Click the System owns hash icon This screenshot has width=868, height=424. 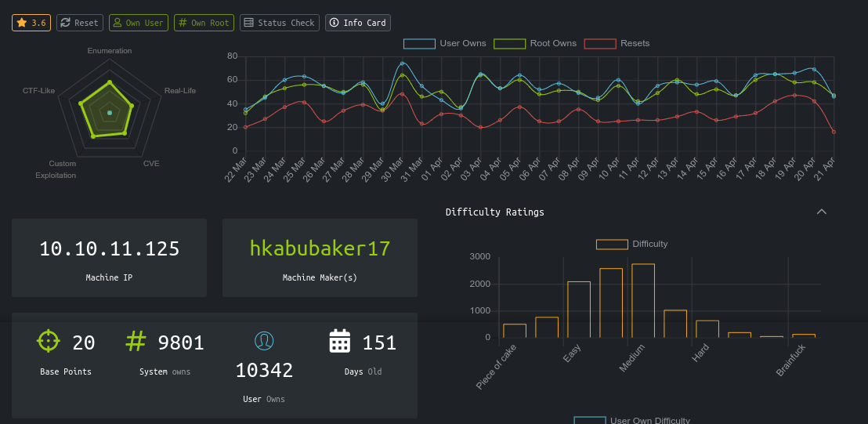136,342
